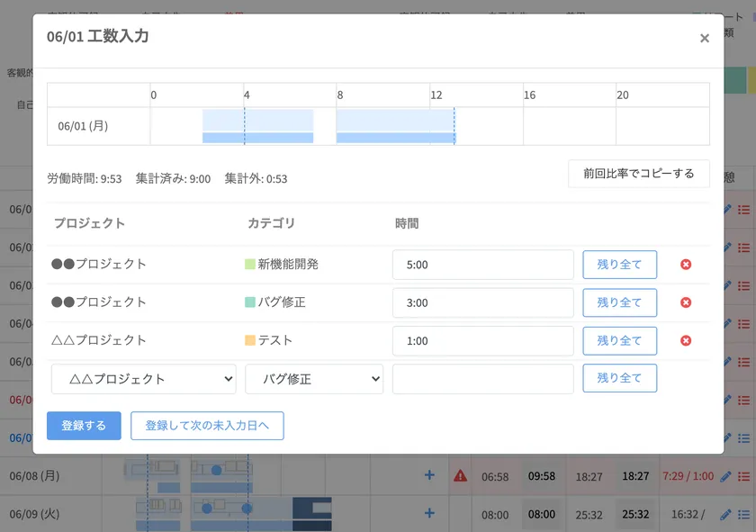Open the △△プロジェクト project dropdown
This screenshot has width=756, height=532.
144,379
